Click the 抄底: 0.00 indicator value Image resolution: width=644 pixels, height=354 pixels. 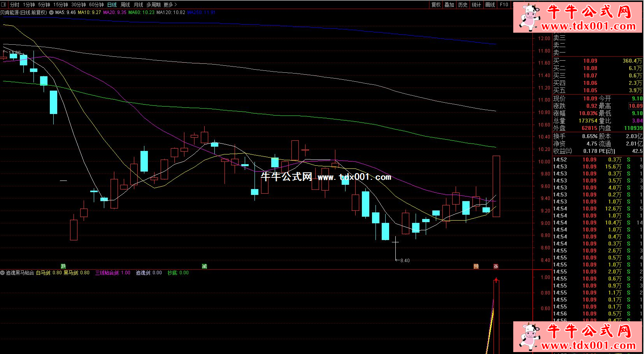(178, 273)
